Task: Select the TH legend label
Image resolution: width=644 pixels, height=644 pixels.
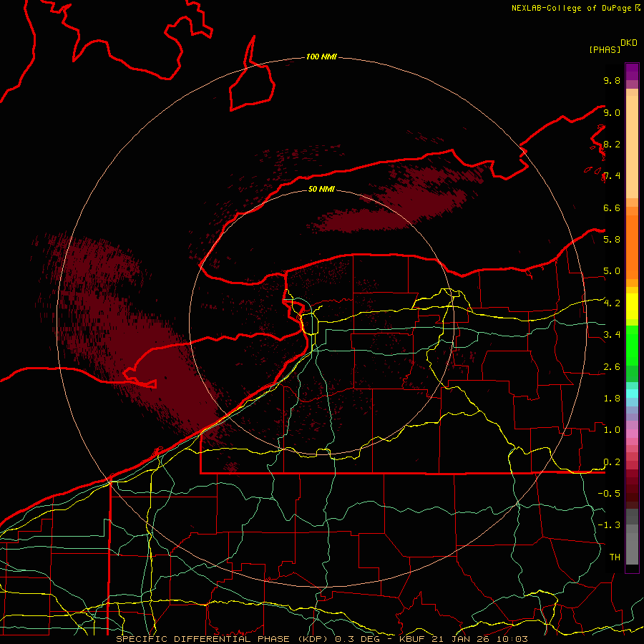Action: (x=615, y=557)
